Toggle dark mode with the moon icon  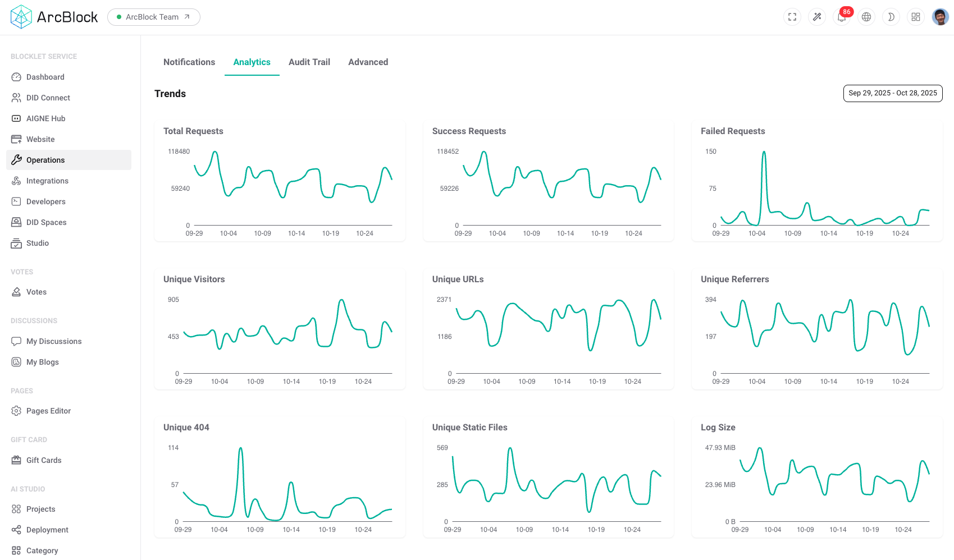click(x=891, y=17)
